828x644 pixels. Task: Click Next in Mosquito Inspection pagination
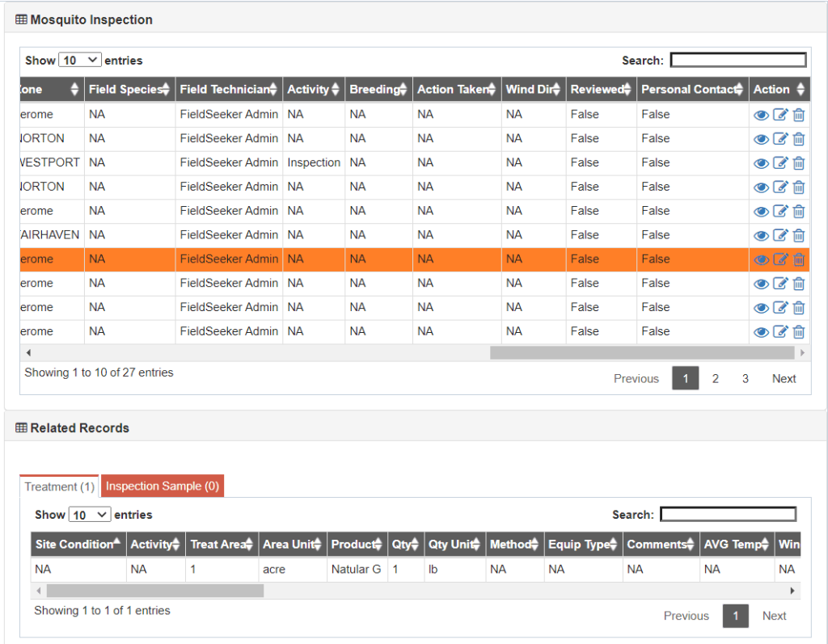click(784, 378)
